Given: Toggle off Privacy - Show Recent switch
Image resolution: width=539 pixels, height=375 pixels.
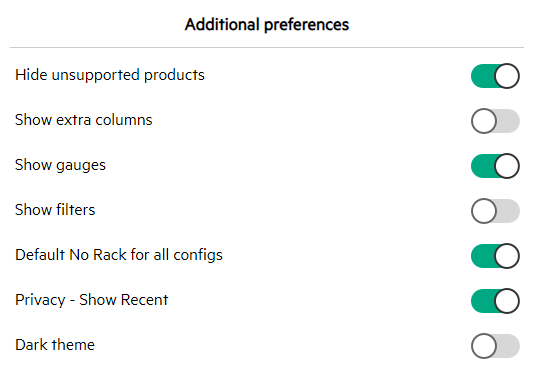Looking at the screenshot, I should tap(495, 301).
